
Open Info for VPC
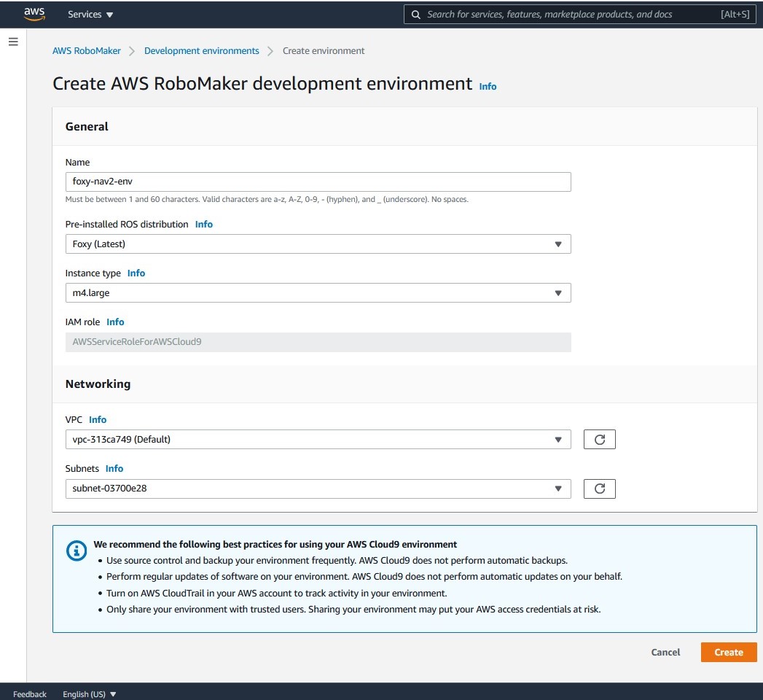[x=98, y=419]
